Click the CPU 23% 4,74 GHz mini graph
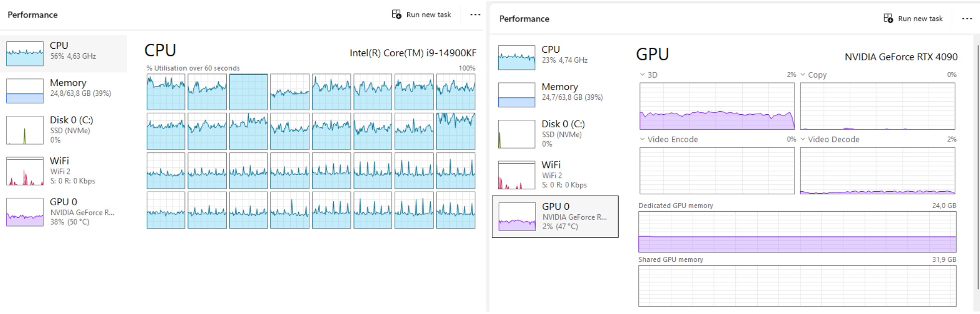The width and height of the screenshot is (980, 314). [517, 58]
